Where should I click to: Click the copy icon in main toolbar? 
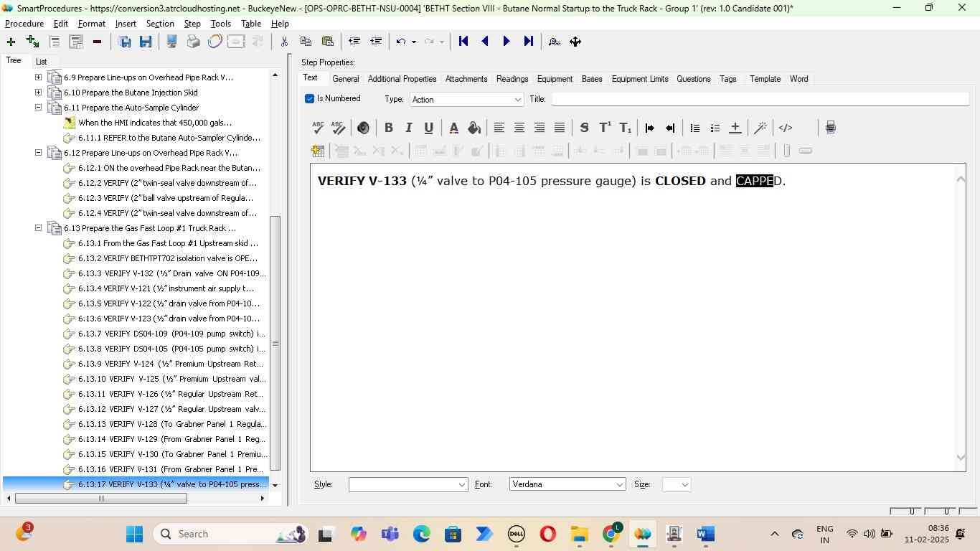[x=306, y=42]
